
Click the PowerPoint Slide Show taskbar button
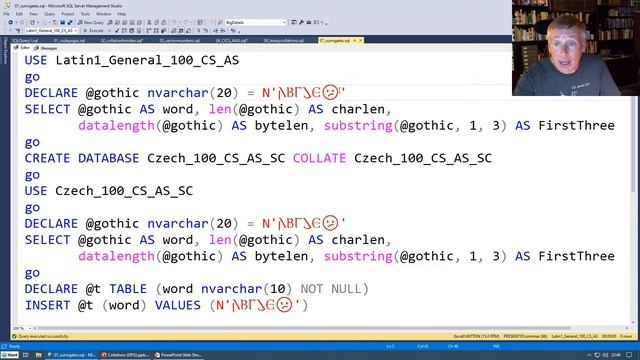tap(178, 355)
